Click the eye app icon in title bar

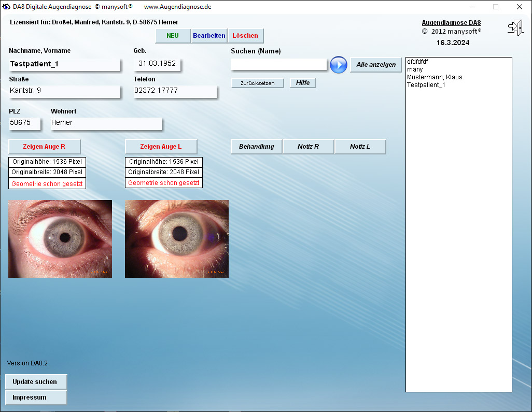(7, 7)
